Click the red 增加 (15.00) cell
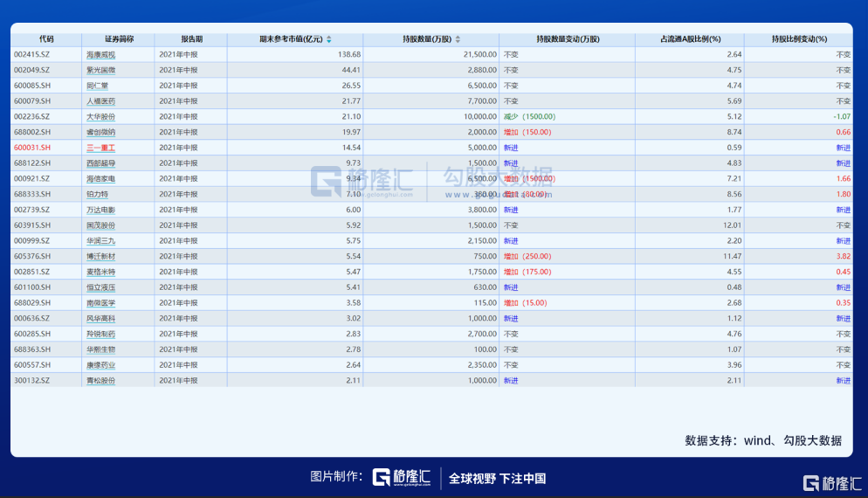 click(x=526, y=303)
